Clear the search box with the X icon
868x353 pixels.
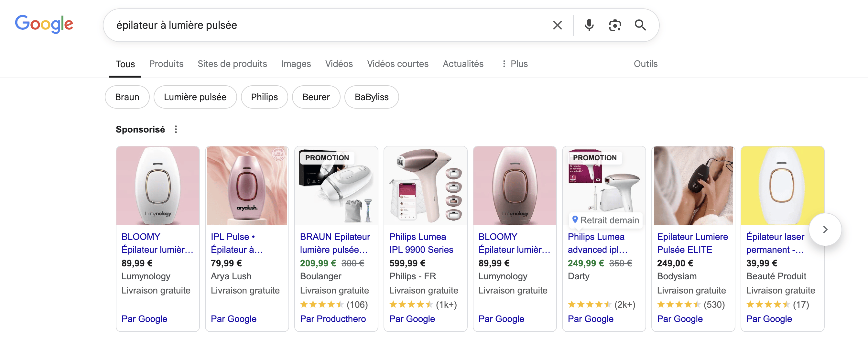point(557,25)
